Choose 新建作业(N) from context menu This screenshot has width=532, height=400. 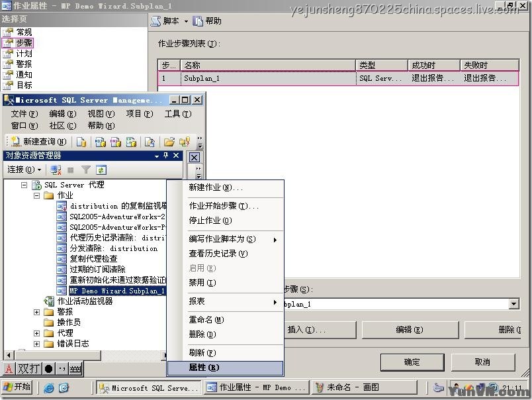[225, 187]
